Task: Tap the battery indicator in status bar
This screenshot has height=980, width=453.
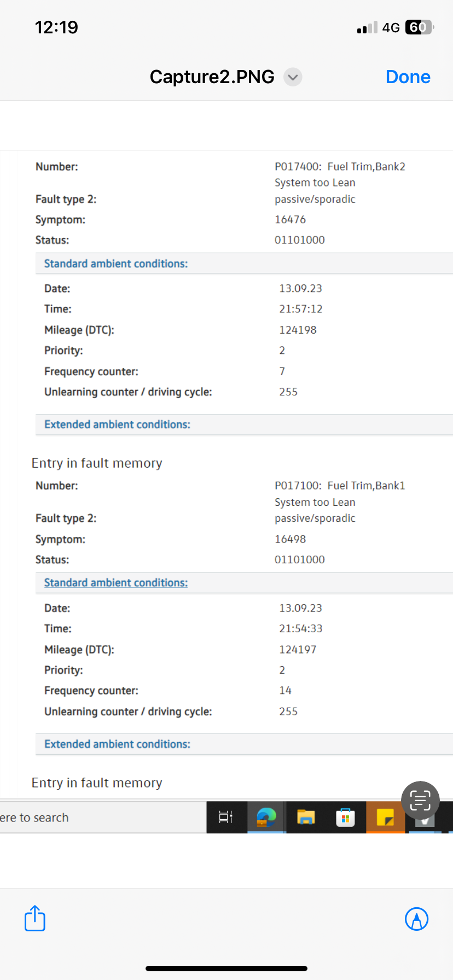Action: point(419,27)
